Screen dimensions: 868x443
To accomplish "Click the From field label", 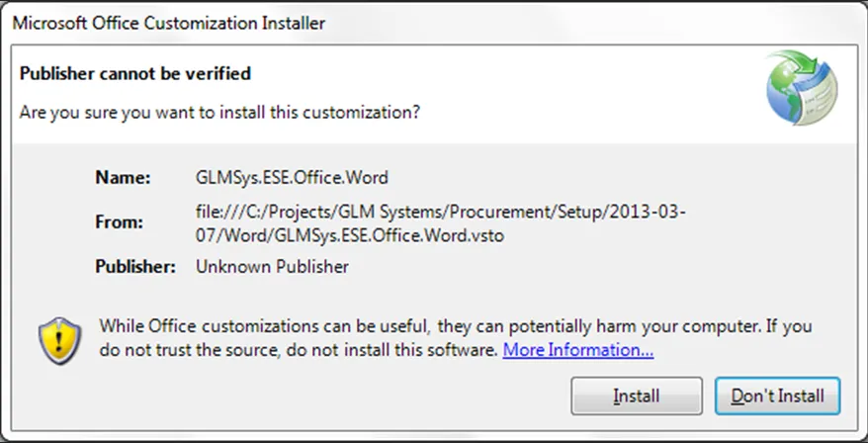I will tap(121, 222).
